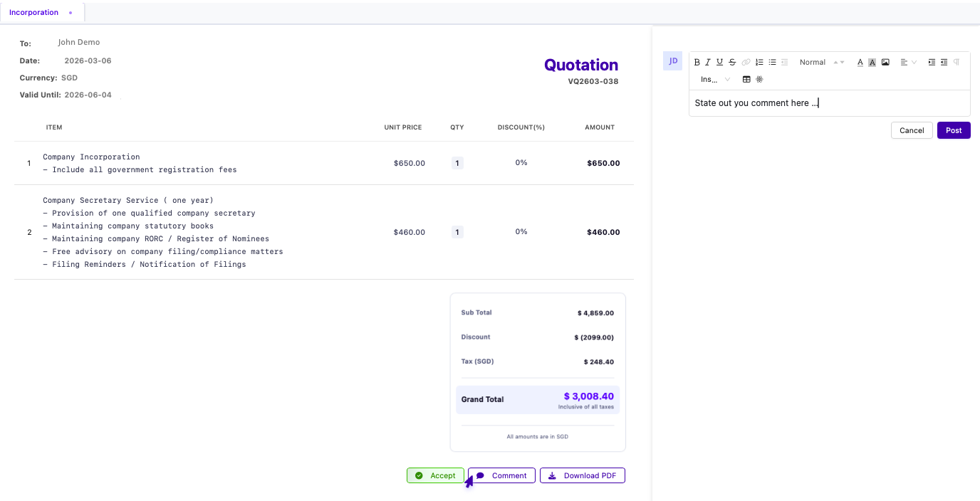Image resolution: width=980 pixels, height=501 pixels.
Task: Click inside the comment text field
Action: [x=829, y=103]
